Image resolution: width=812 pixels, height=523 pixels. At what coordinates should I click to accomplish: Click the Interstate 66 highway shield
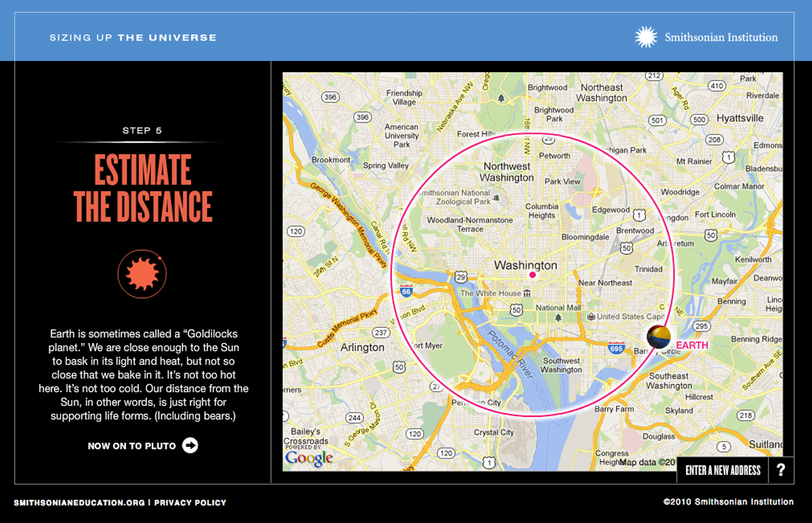[x=406, y=291]
